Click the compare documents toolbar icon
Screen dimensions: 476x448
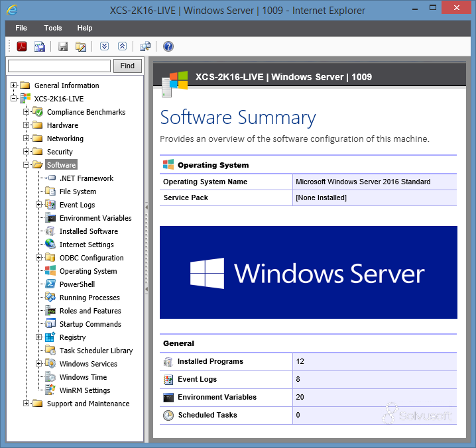point(145,46)
